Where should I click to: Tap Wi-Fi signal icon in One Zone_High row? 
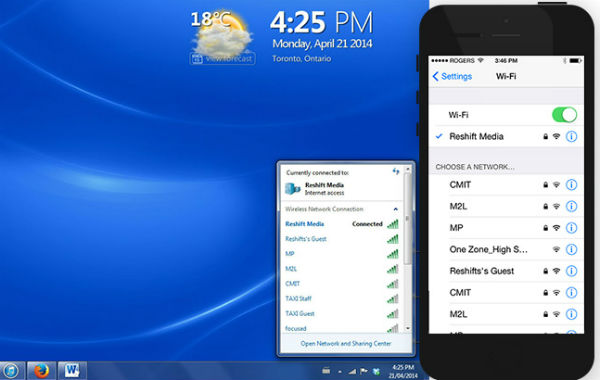[x=556, y=250]
